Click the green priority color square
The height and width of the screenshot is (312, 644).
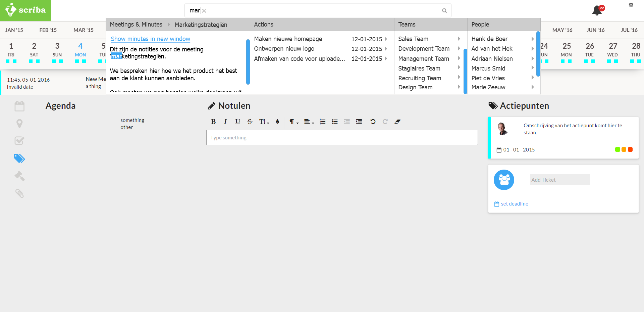click(x=618, y=149)
